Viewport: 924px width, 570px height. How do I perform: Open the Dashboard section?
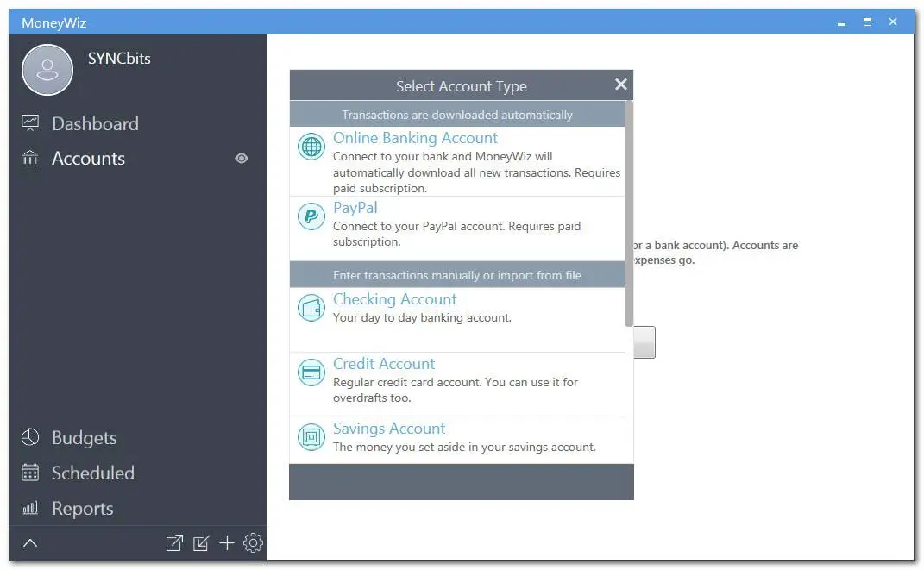pyautogui.click(x=95, y=123)
